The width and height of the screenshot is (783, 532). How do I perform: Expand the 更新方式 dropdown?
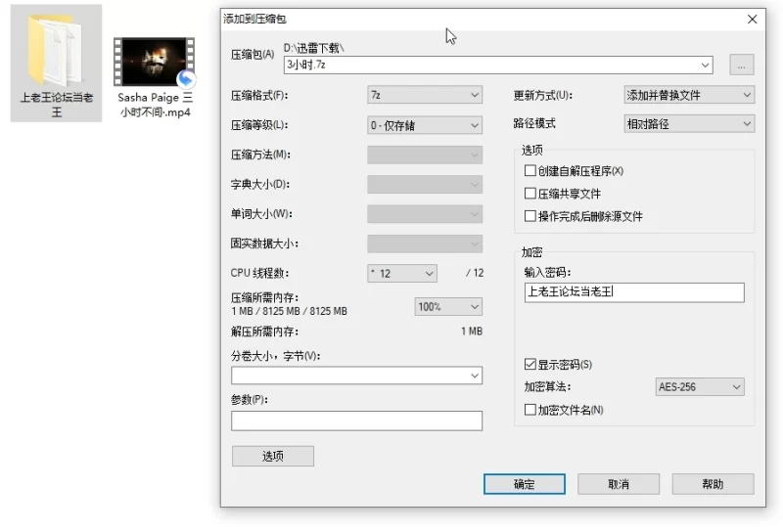click(x=689, y=95)
